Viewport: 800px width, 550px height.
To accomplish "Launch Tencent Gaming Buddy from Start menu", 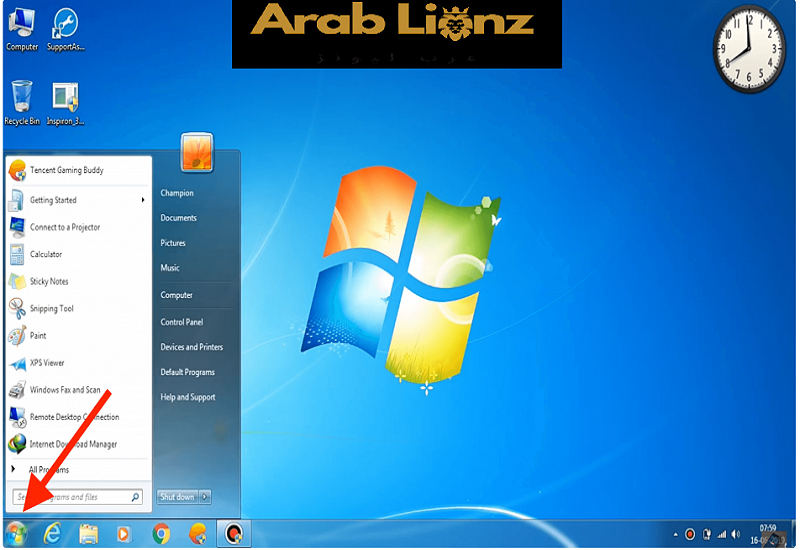I will coord(79,170).
